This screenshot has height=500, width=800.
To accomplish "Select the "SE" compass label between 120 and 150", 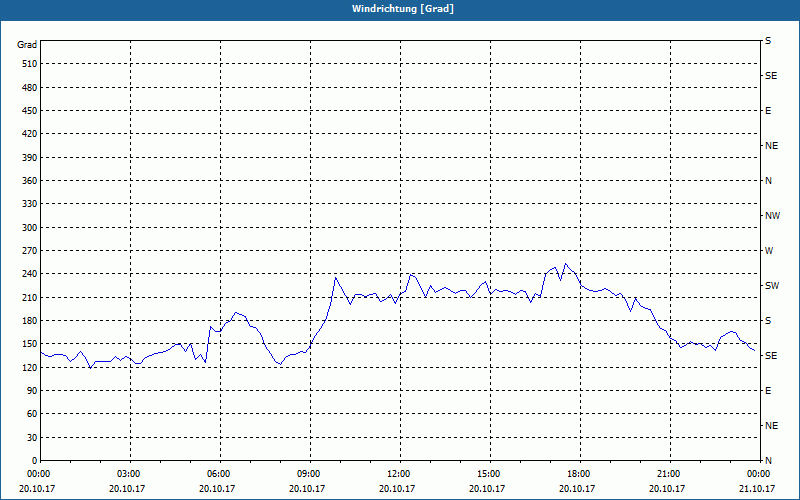I will (x=771, y=356).
